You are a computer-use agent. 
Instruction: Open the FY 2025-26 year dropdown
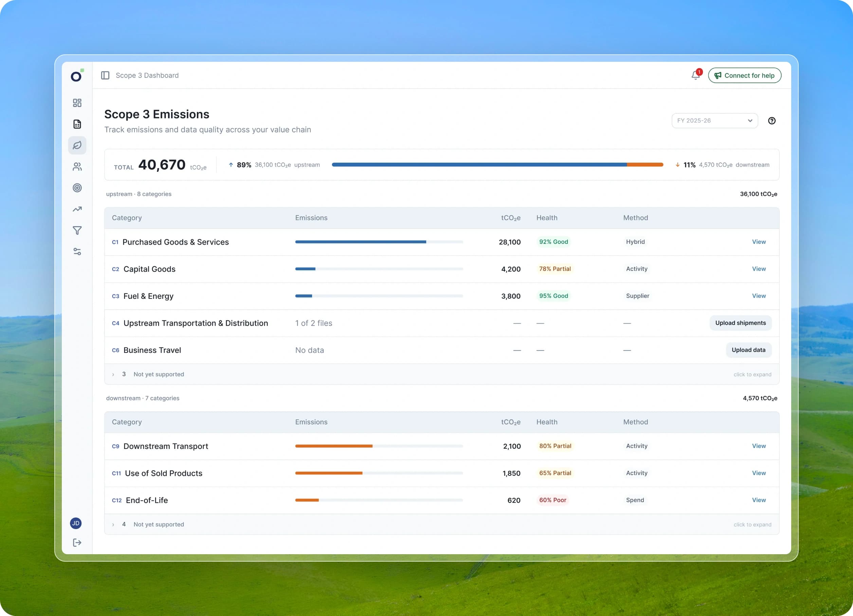714,121
